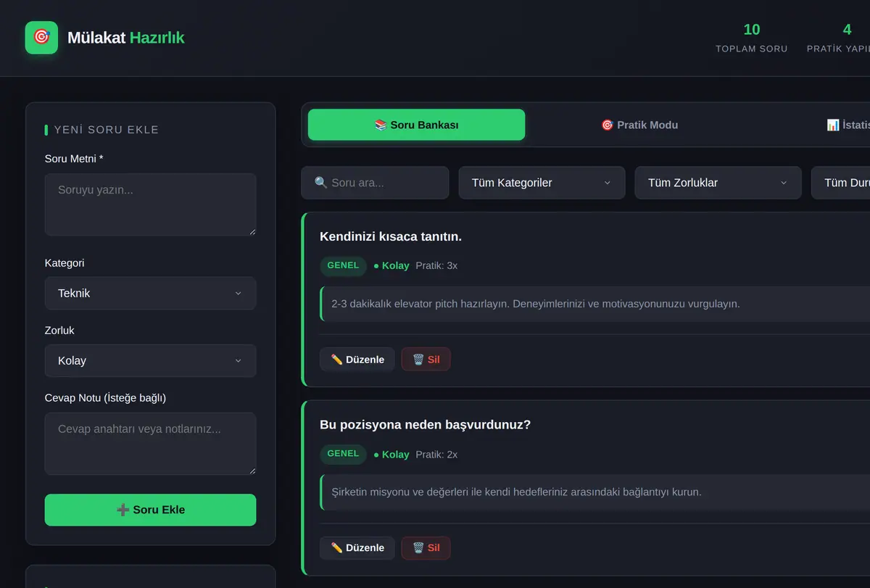
Task: Switch to the Pratik Modu tab
Action: 639,125
